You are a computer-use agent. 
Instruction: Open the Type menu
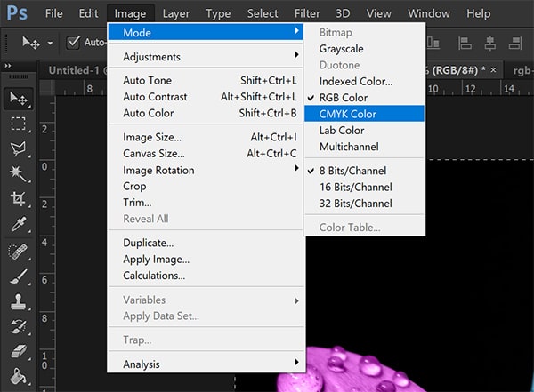pyautogui.click(x=218, y=13)
